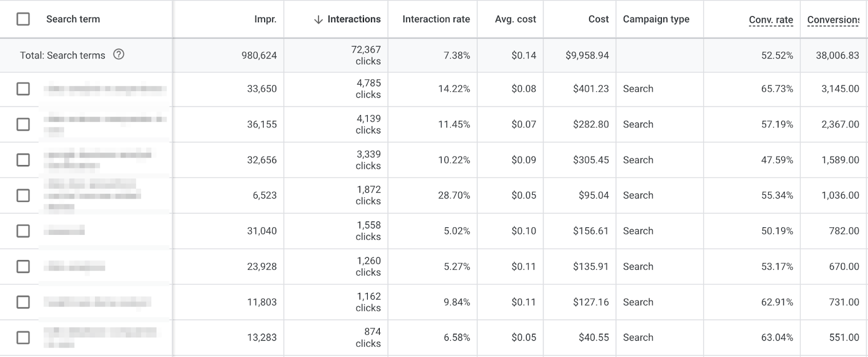Select the 38,006.83 total conversions value
Image resolution: width=868 pixels, height=357 pixels.
pyautogui.click(x=837, y=55)
